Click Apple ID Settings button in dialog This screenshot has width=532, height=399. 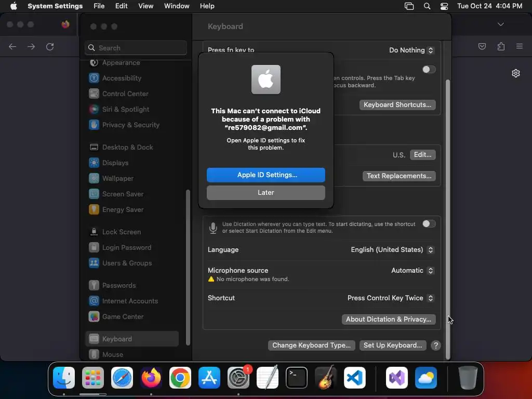(265, 175)
